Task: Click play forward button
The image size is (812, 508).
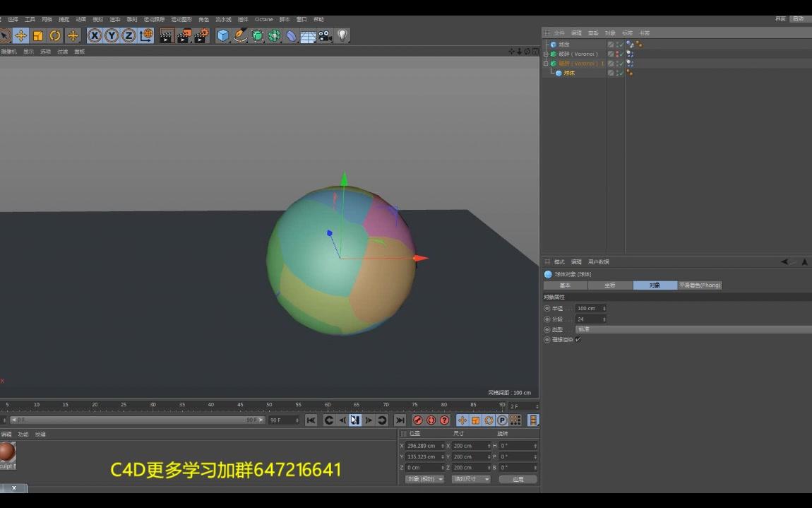Action: pyautogui.click(x=354, y=420)
